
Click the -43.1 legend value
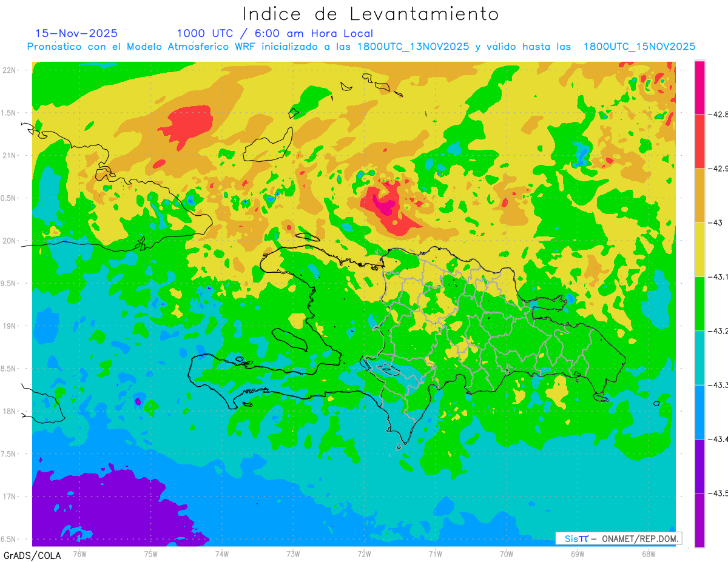pos(718,276)
